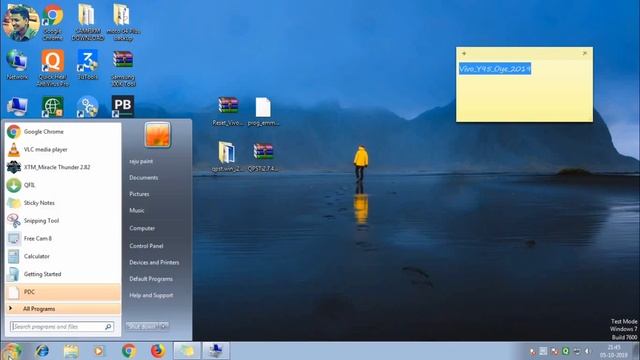Select the profile photo icon on the desktop
The image size is (640, 360).
pyautogui.click(x=20, y=23)
